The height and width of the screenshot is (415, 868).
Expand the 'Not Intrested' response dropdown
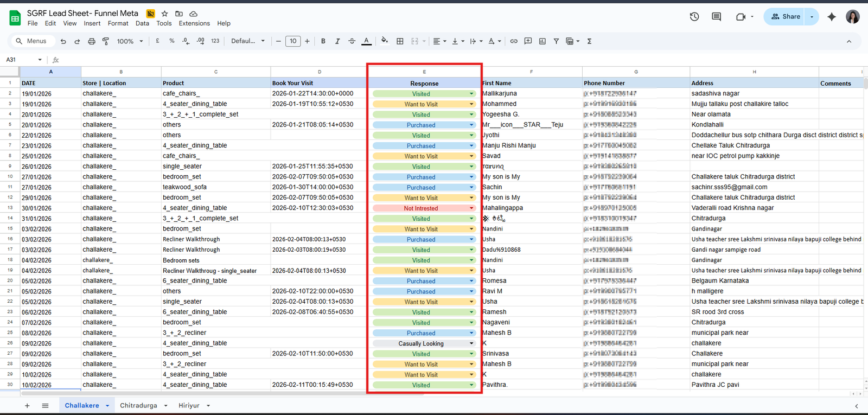tap(471, 208)
